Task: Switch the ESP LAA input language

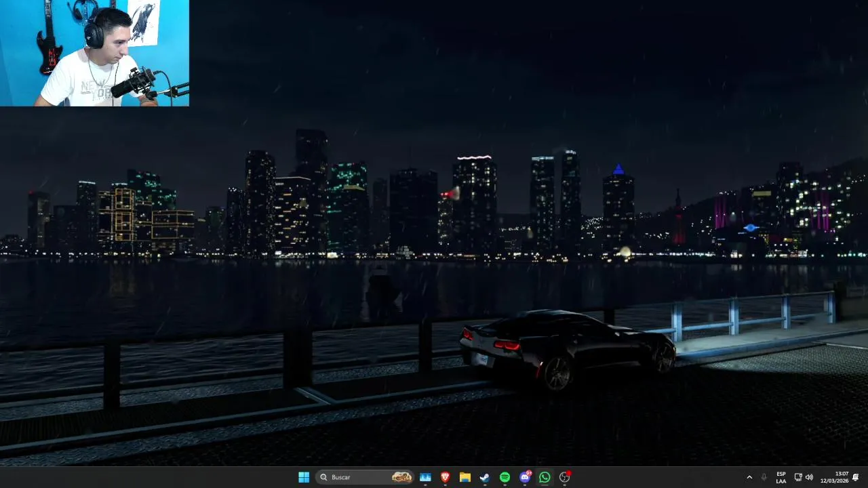Action: pyautogui.click(x=781, y=477)
